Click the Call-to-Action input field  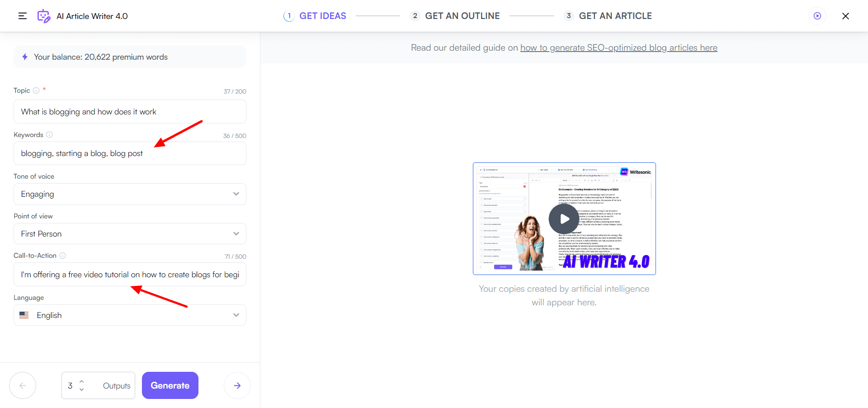click(x=130, y=275)
